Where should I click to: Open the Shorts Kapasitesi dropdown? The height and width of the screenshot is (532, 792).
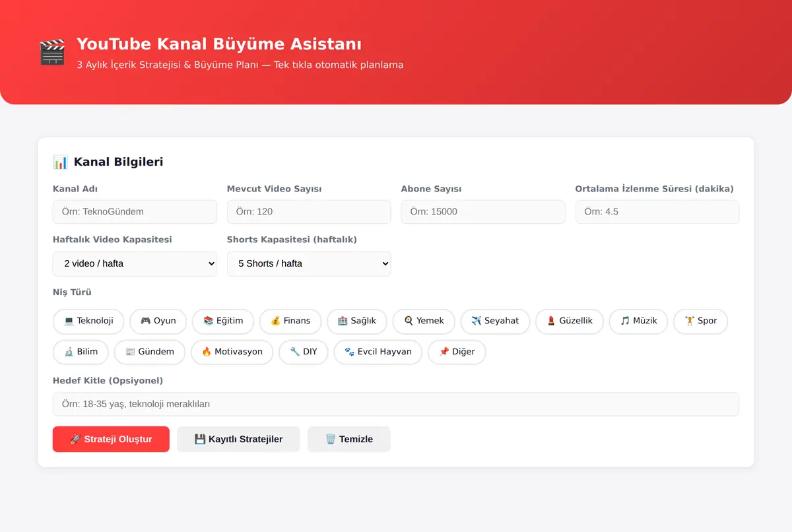click(309, 263)
